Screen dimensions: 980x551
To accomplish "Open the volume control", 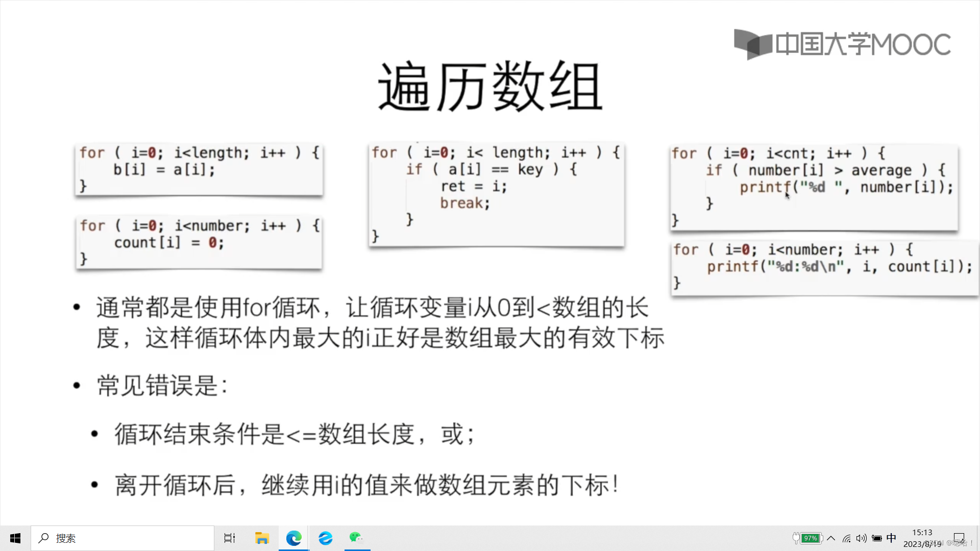I will [x=862, y=538].
